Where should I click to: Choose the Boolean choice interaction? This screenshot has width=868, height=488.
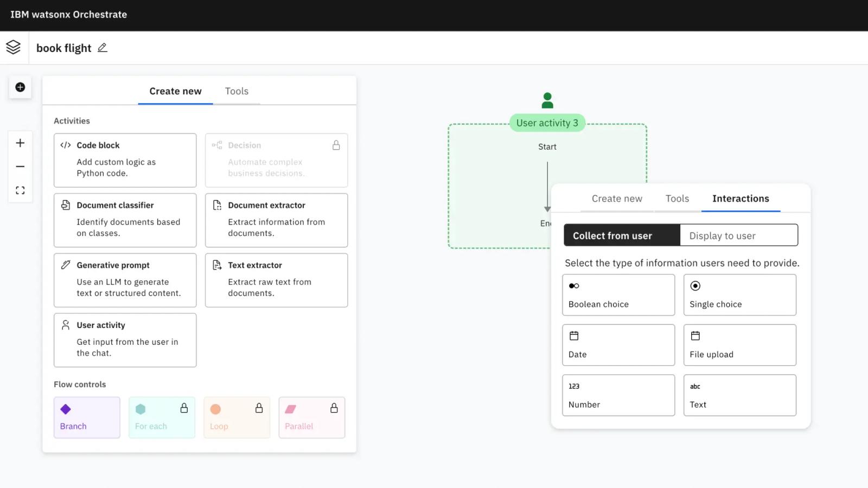tap(618, 294)
